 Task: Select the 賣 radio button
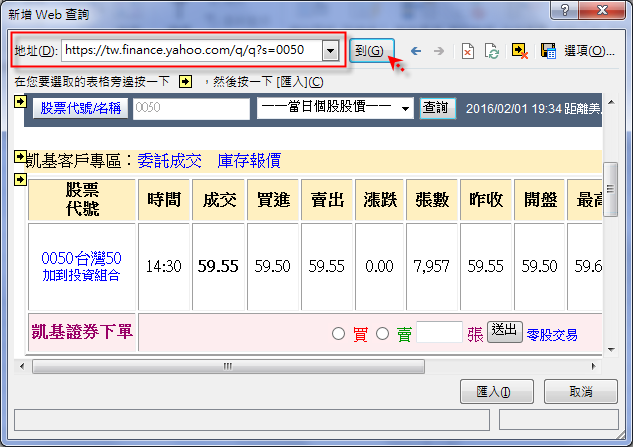click(382, 334)
